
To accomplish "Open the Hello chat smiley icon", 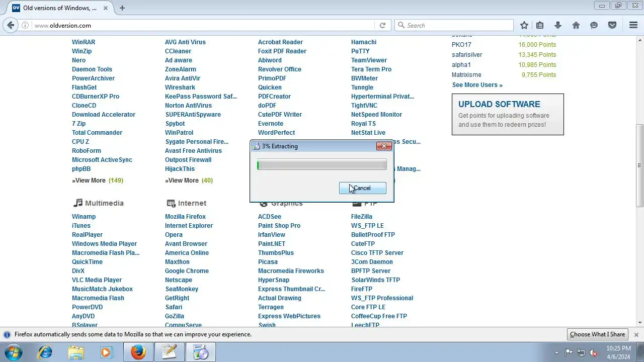I will click(x=594, y=25).
